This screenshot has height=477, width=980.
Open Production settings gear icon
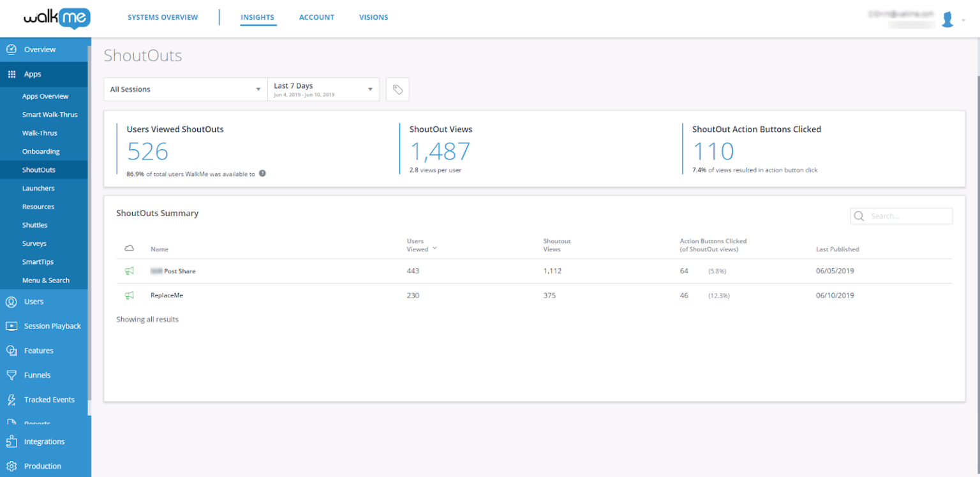pos(11,466)
